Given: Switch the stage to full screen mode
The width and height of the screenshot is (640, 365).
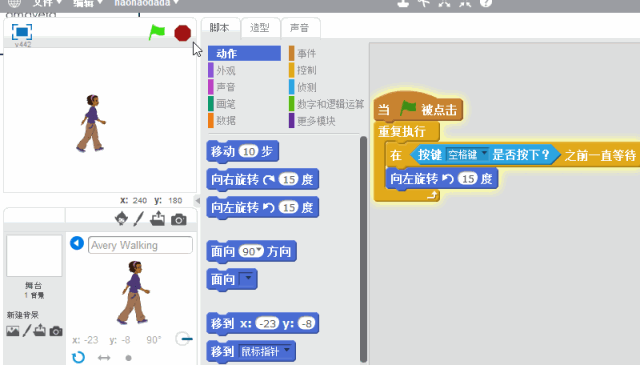Looking at the screenshot, I should tap(22, 32).
